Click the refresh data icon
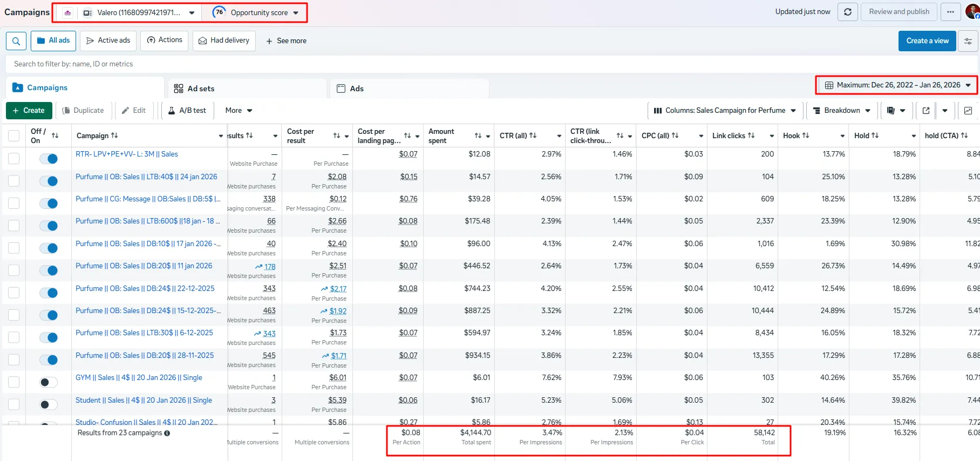 point(847,12)
